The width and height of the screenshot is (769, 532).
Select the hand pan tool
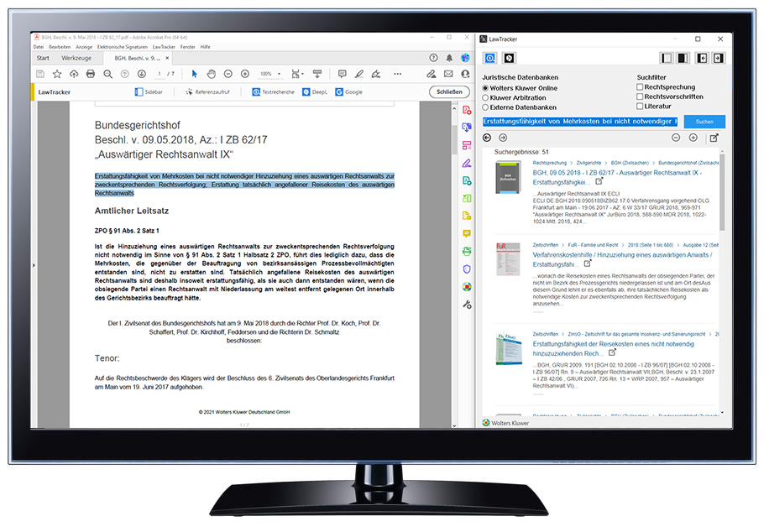coord(211,74)
